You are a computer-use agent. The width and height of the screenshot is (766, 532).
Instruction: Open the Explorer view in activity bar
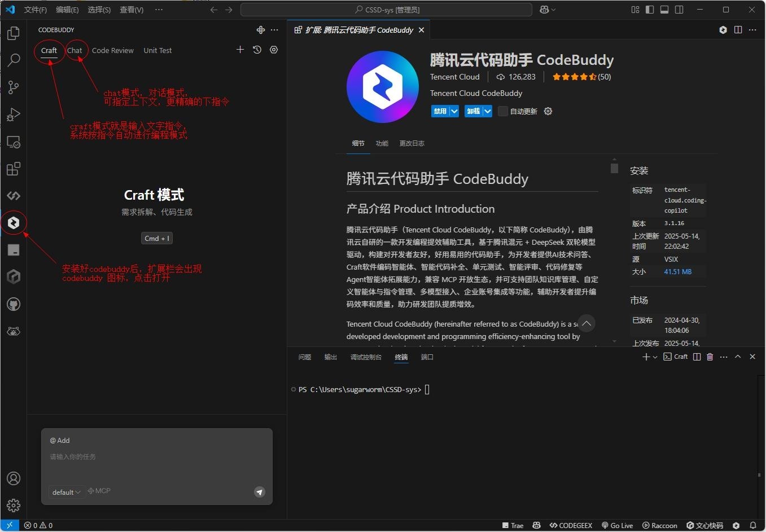coord(14,33)
